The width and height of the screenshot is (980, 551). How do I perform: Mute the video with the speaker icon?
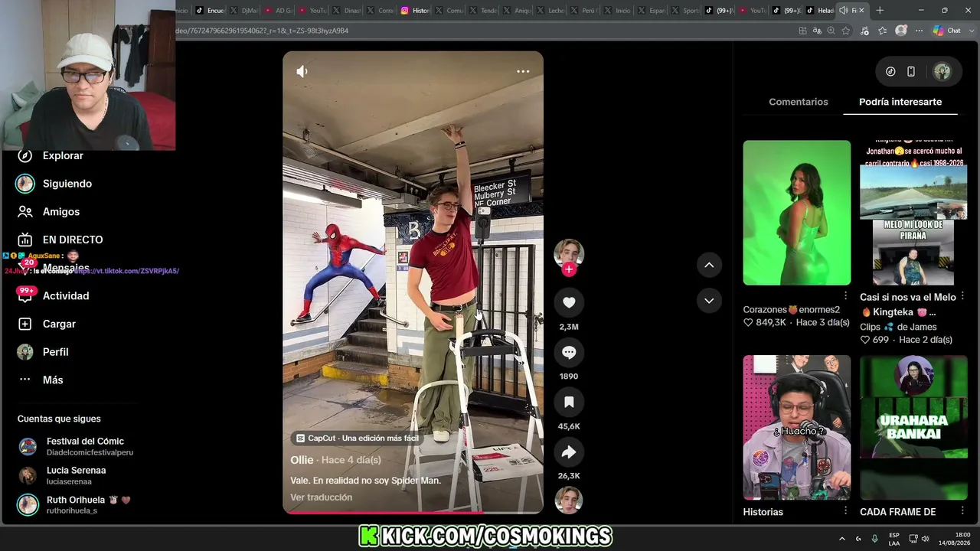click(x=302, y=71)
